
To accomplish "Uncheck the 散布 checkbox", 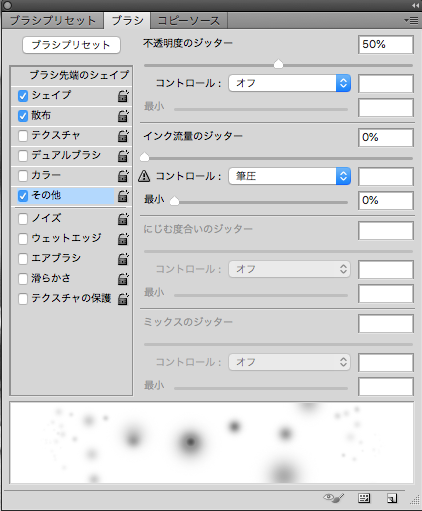I will [23, 116].
